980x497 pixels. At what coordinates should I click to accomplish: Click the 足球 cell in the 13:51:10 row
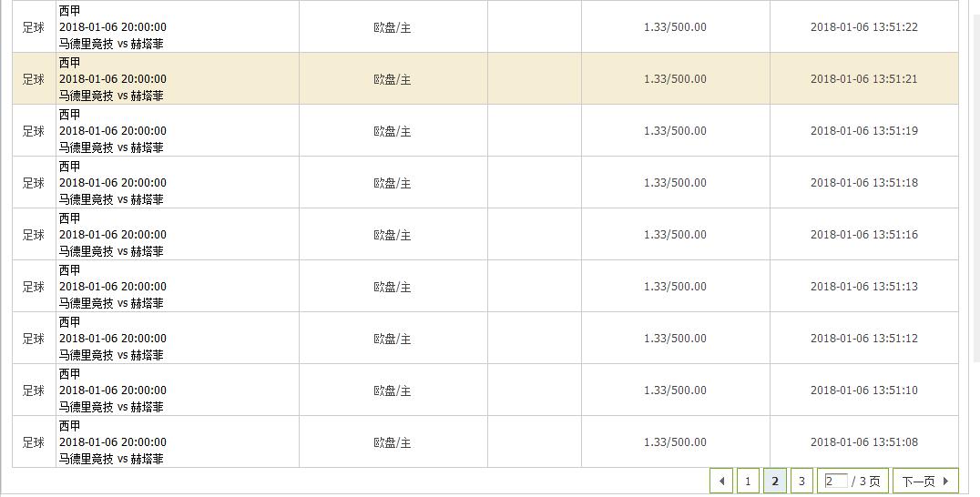34,390
